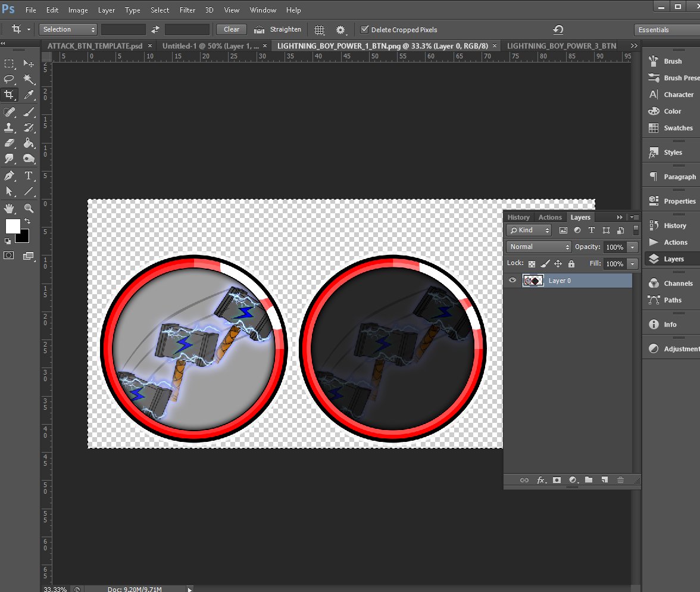Open crop tool preset picker arrow

tap(29, 30)
